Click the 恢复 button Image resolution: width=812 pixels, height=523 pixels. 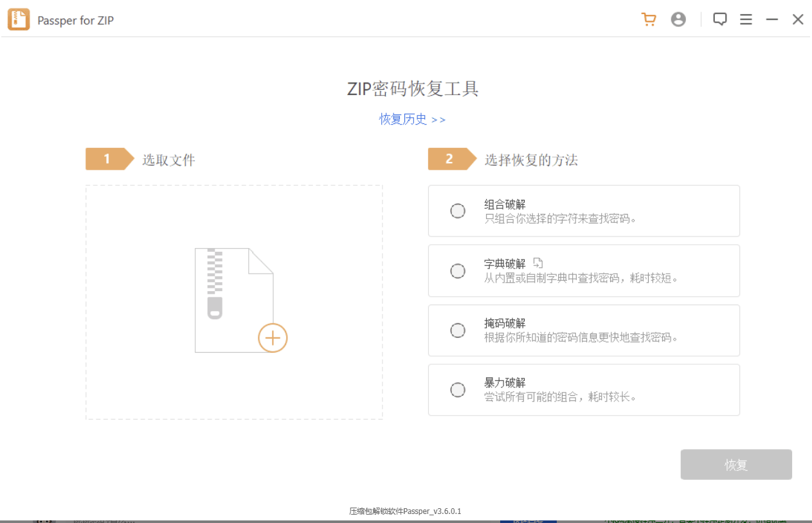[735, 465]
